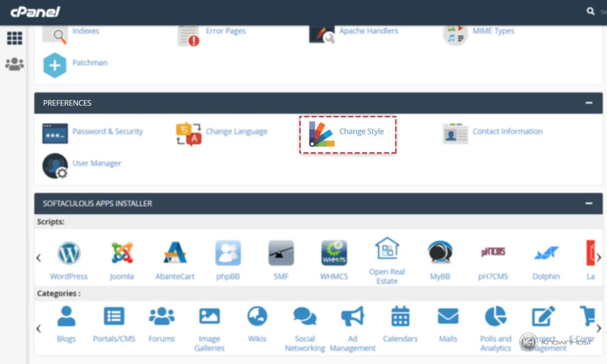
Task: Click the Password & Security link
Action: click(108, 132)
